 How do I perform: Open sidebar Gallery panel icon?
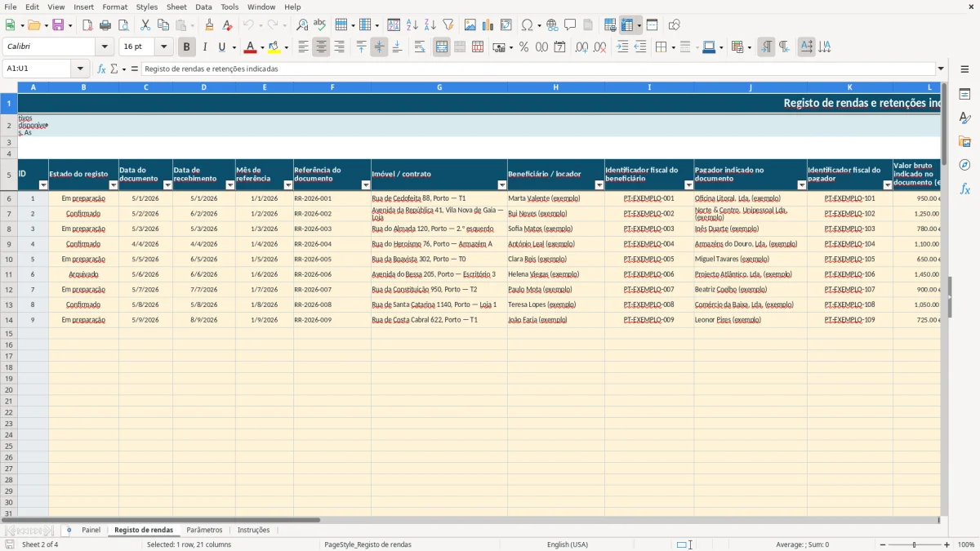tap(964, 142)
